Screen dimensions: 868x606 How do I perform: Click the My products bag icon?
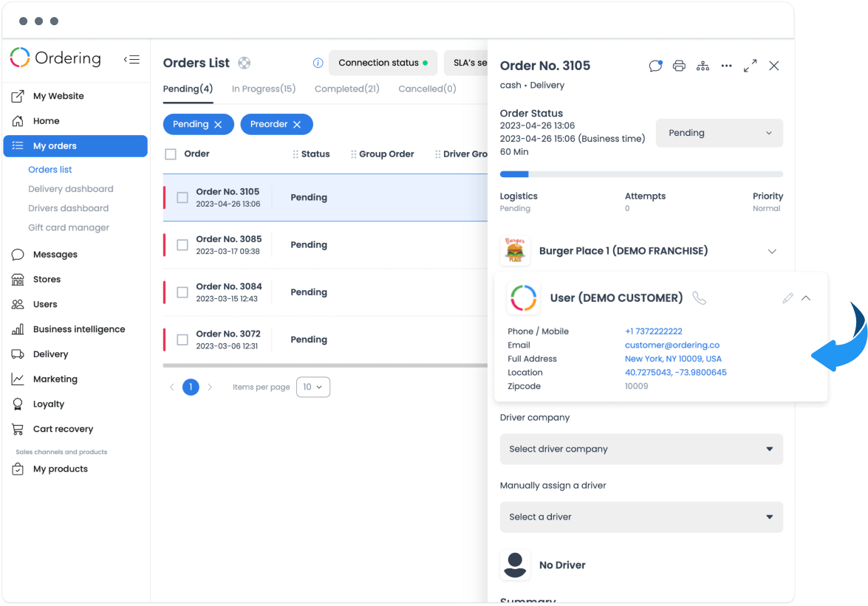point(18,469)
